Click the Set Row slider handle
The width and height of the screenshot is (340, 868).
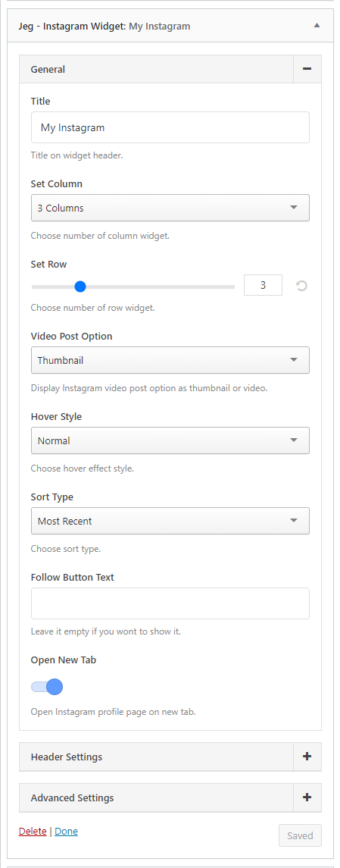(x=80, y=287)
